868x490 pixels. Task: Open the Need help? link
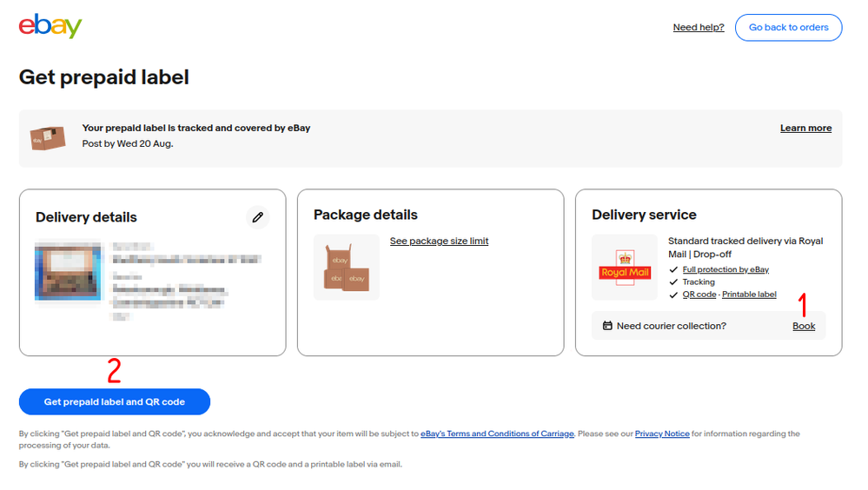tap(699, 27)
